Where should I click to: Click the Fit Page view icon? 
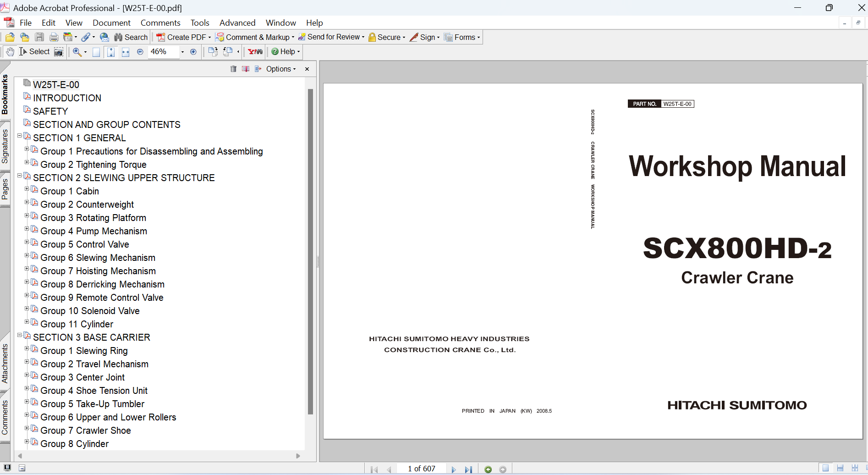(x=111, y=52)
